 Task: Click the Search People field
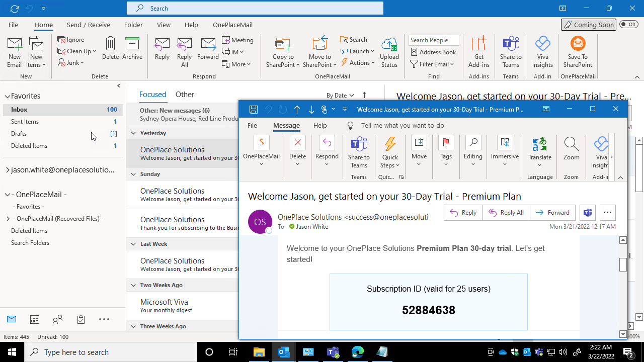tap(434, 40)
